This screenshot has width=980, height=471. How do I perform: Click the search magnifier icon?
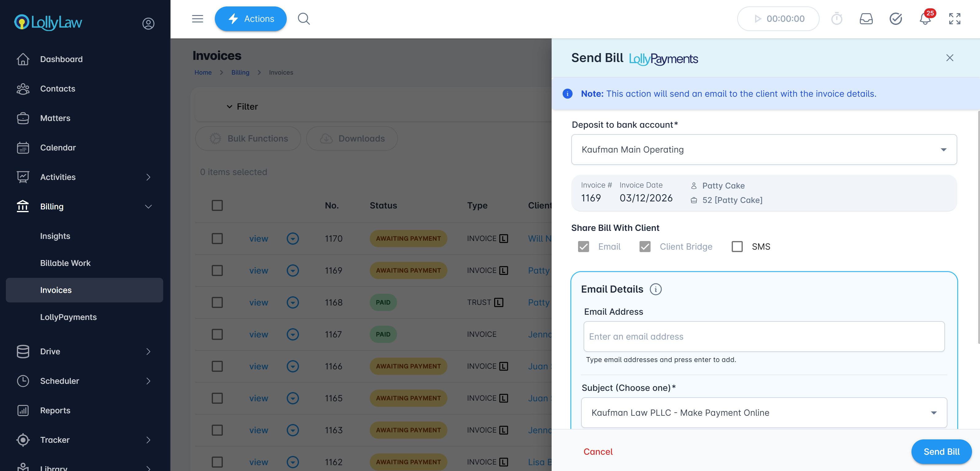tap(304, 19)
